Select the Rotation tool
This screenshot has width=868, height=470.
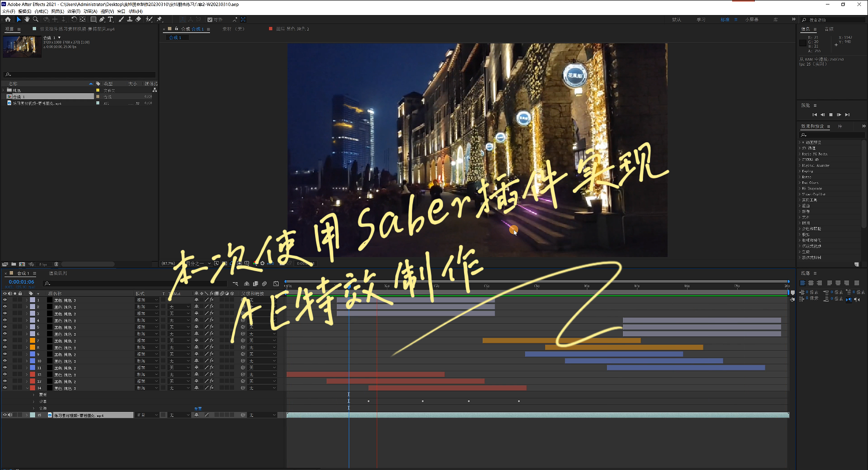(x=74, y=20)
